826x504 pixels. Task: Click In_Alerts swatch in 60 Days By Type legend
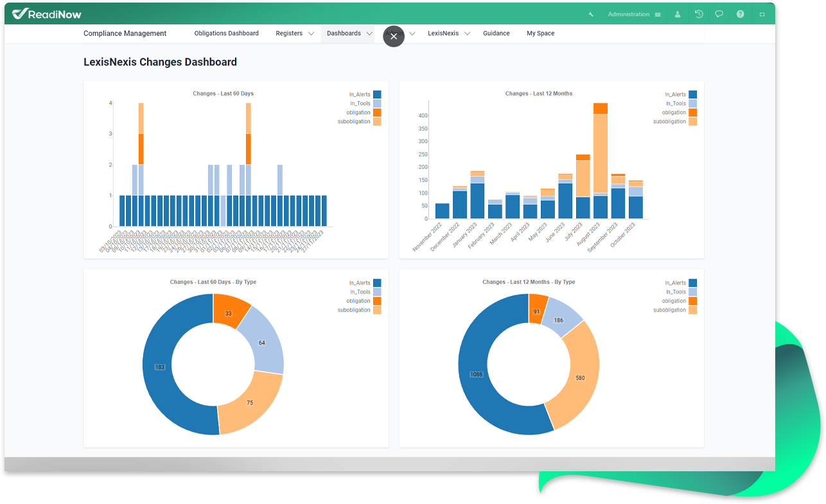[377, 282]
